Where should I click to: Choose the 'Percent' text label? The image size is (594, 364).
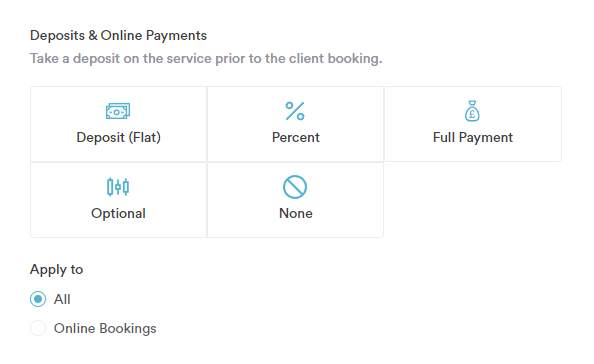(296, 137)
